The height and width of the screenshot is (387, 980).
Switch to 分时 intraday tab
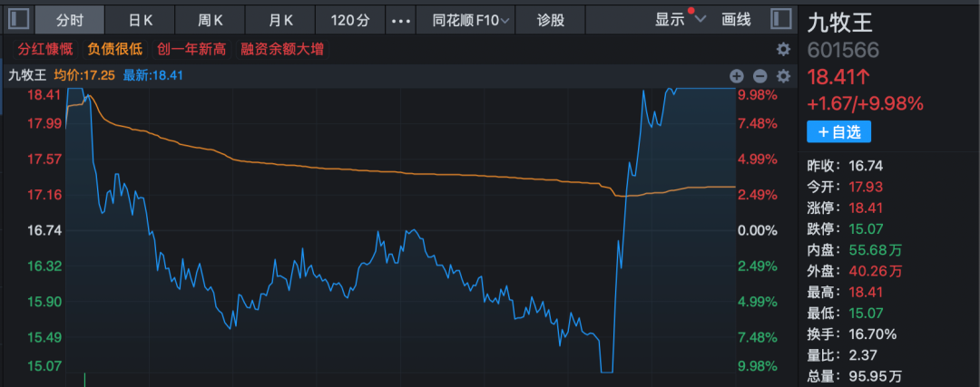click(69, 20)
